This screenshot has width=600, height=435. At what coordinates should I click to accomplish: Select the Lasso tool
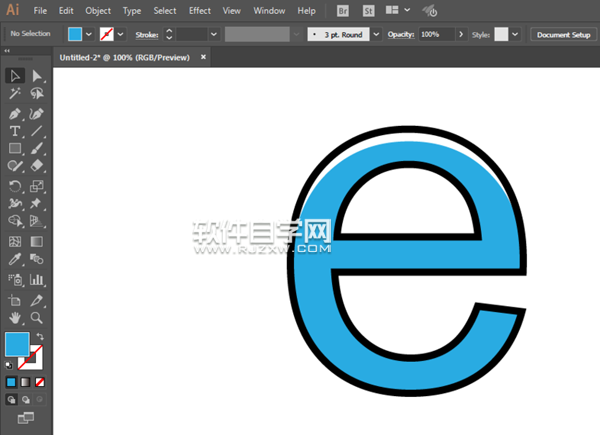coord(37,93)
